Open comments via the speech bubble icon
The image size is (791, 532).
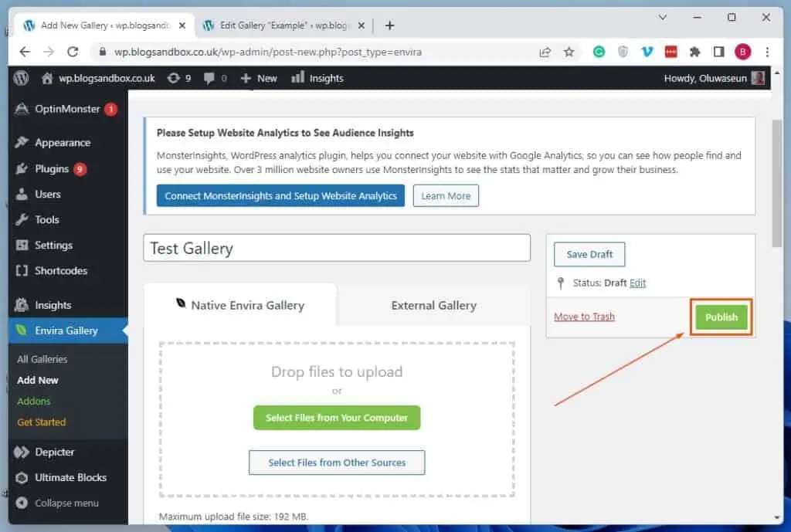(x=211, y=77)
